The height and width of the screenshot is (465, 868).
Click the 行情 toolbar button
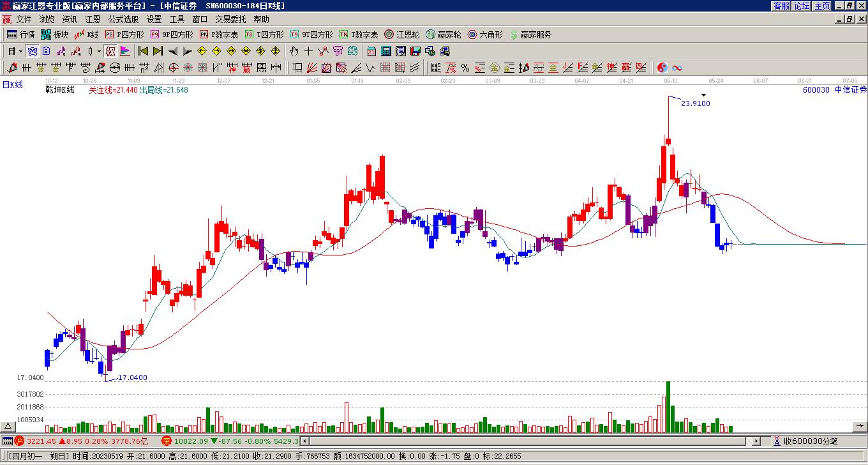(x=21, y=34)
